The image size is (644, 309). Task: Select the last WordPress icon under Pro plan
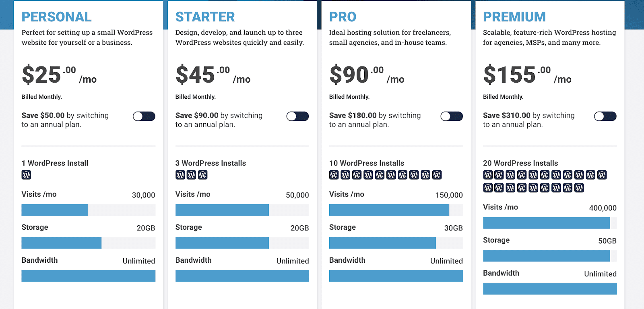(x=438, y=174)
